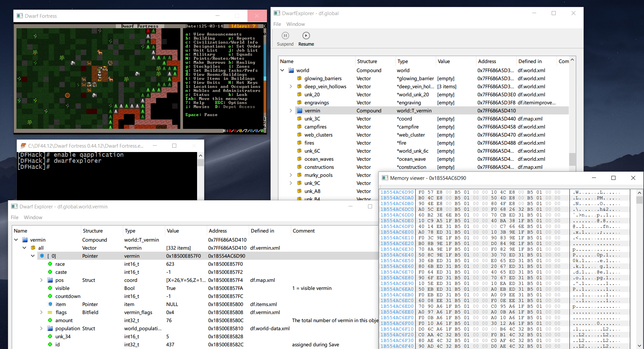Click Structure column header in df.global
Screen dimensions: 644x349
point(375,61)
